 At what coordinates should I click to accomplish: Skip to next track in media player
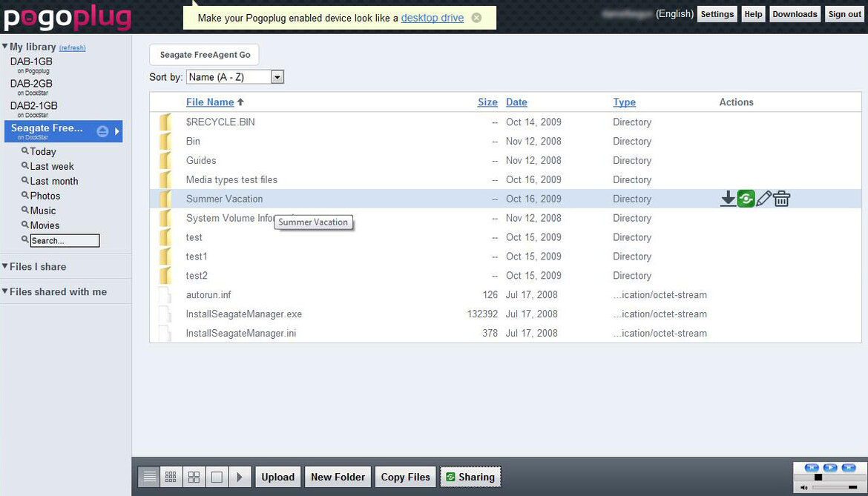click(849, 468)
